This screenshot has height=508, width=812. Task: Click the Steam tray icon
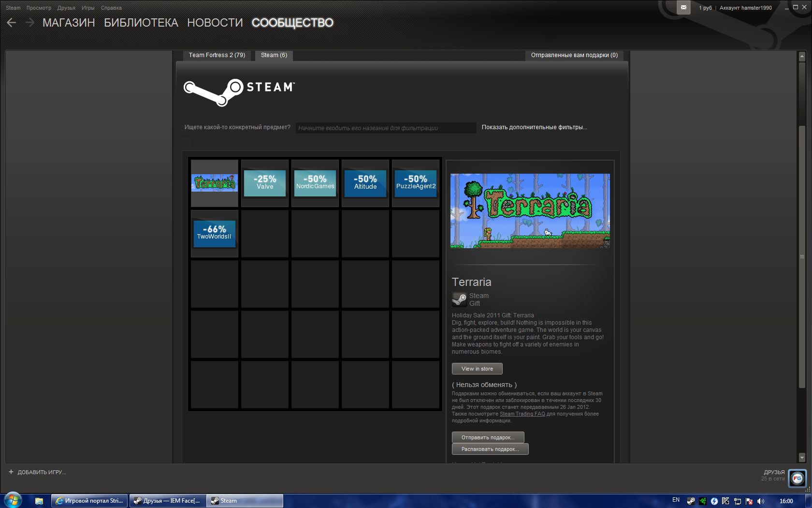coord(691,501)
